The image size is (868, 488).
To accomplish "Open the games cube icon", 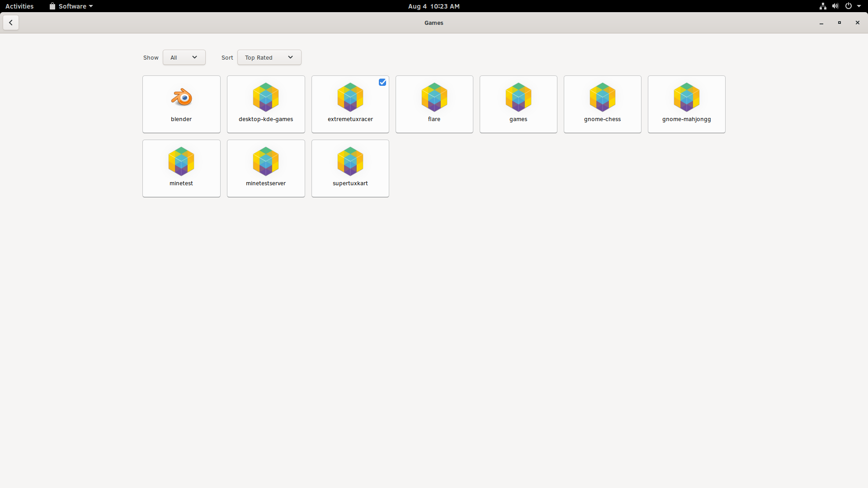I will (x=519, y=97).
